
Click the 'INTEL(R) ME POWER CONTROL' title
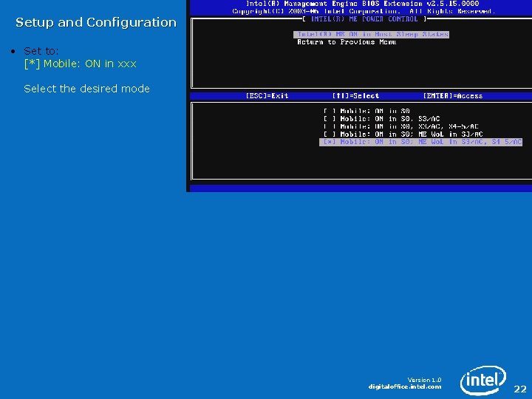(364, 19)
